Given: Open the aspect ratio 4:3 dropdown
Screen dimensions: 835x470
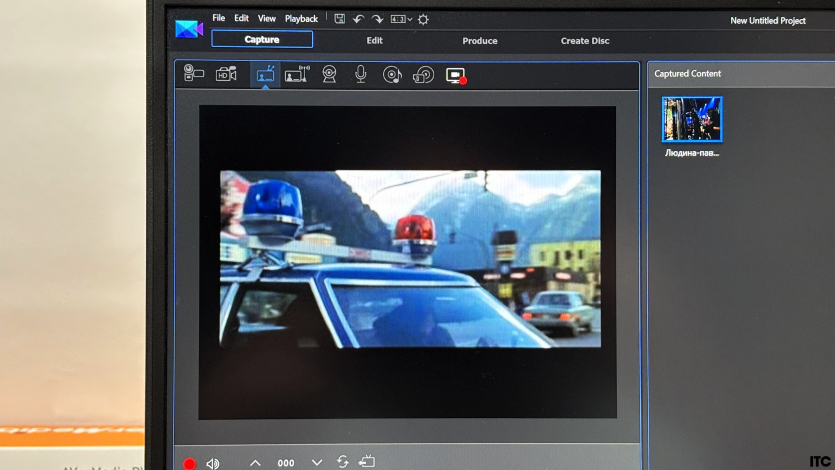Looking at the screenshot, I should click(x=401, y=19).
